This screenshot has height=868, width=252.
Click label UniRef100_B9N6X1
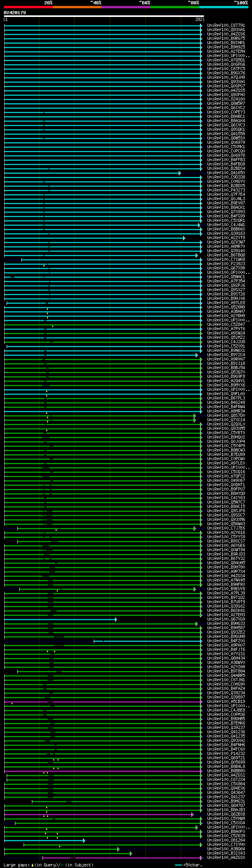click(x=226, y=351)
